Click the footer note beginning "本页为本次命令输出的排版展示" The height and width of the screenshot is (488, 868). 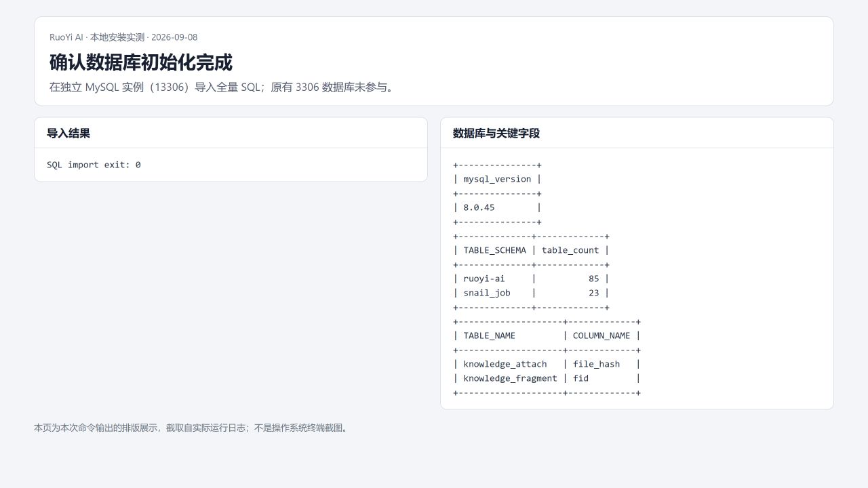pyautogui.click(x=193, y=428)
